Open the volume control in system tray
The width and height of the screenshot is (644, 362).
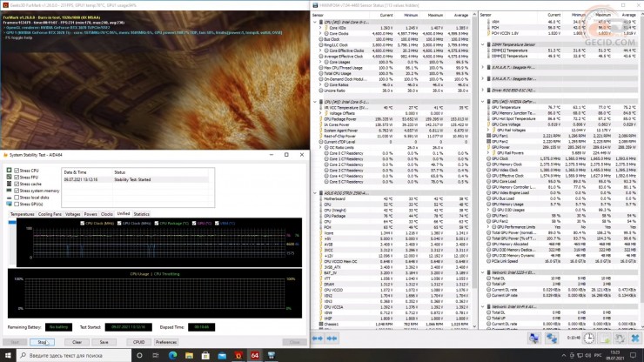(x=587, y=355)
